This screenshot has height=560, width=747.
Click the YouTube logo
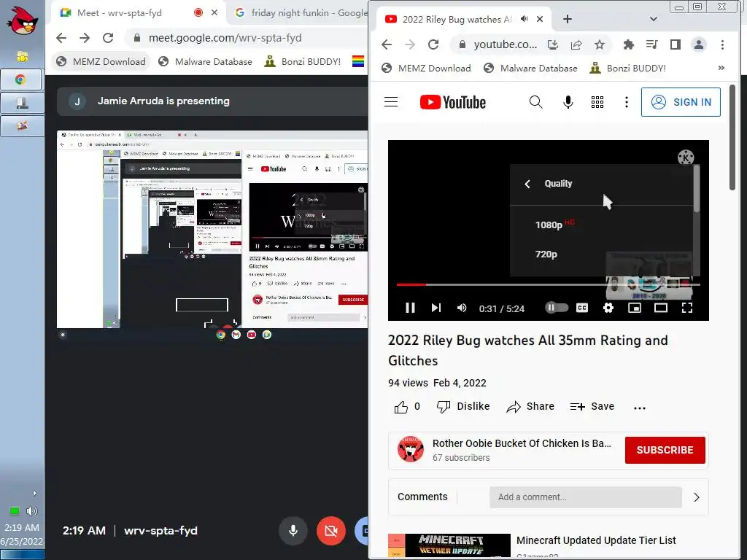[452, 102]
